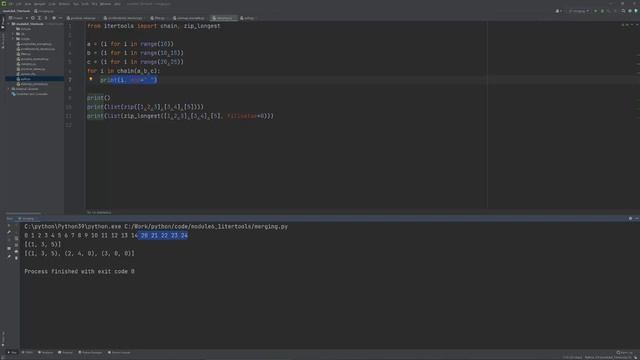Open the View menu
Image resolution: width=640 pixels, height=360 pixels.
pyautogui.click(x=28, y=4)
